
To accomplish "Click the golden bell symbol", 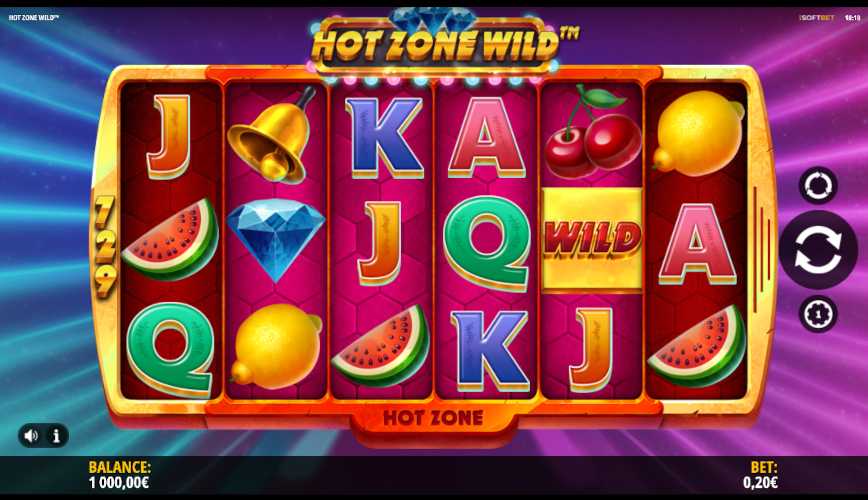I will [270, 135].
